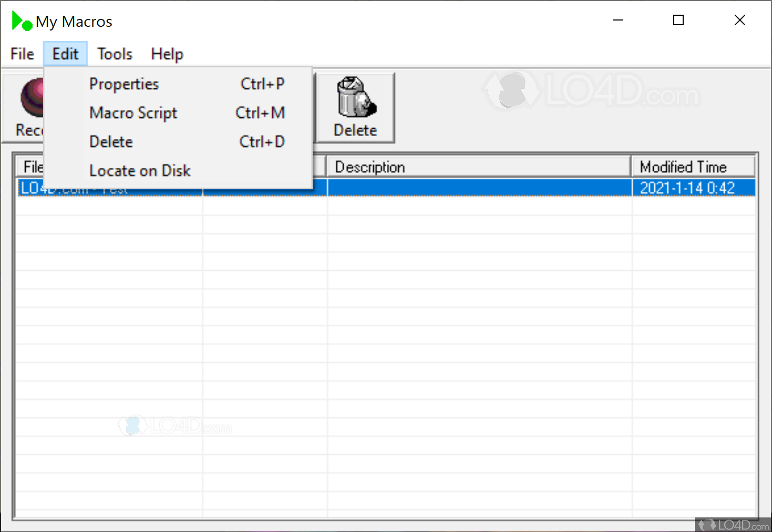772x532 pixels.
Task: Select Macro Script from the Edit menu
Action: click(x=133, y=112)
